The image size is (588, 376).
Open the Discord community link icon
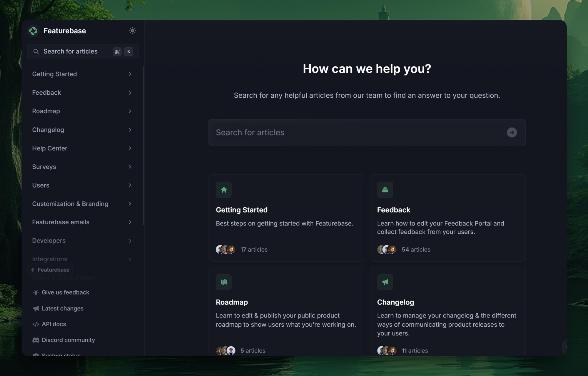36,340
